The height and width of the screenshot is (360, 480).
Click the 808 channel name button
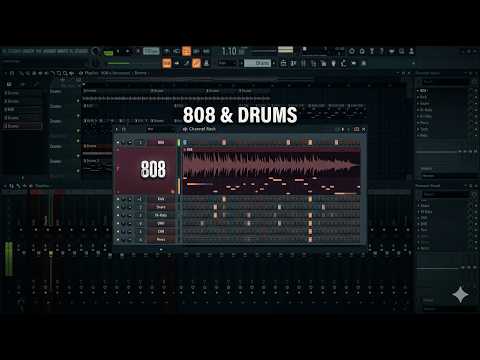tap(161, 142)
